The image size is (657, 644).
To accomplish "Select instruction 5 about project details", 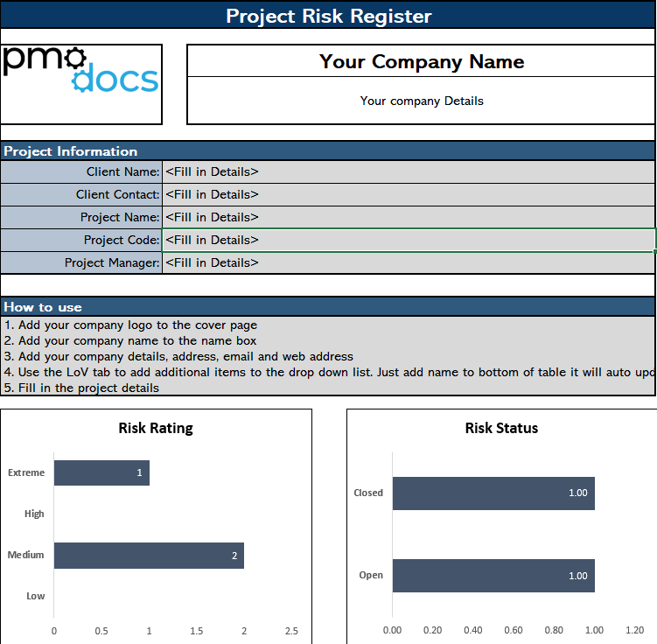I will 81,388.
